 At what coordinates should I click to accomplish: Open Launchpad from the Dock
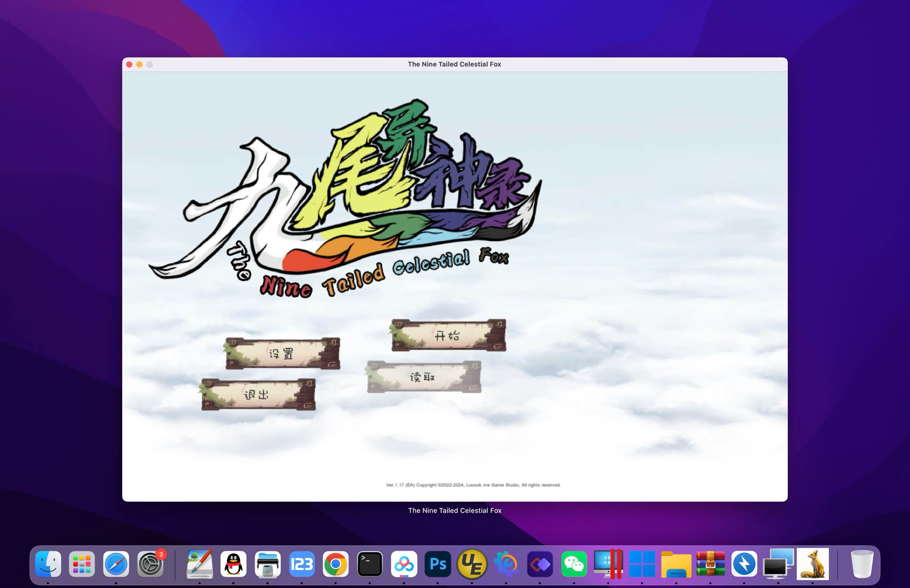(82, 564)
